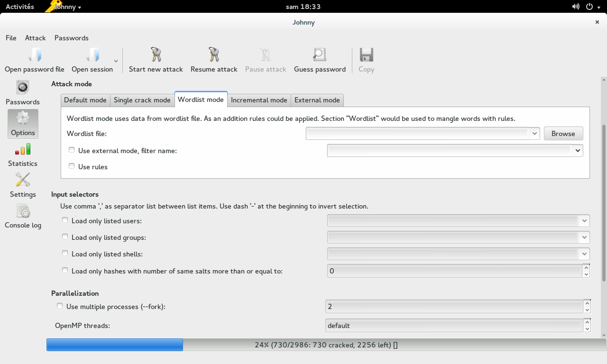Switch to Default mode tab

click(85, 100)
